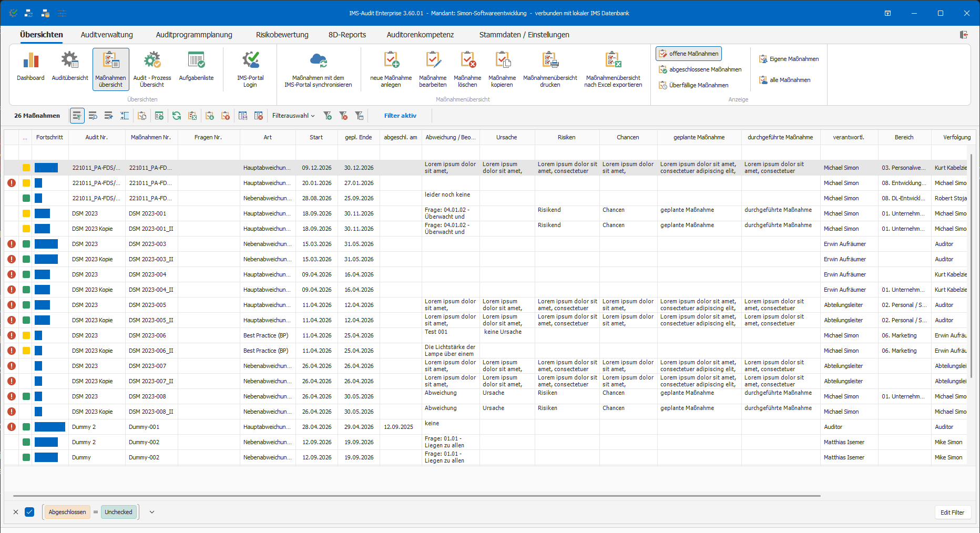
Task: Click the 12.09.2025 abgeschl. am cell
Action: [x=400, y=427]
